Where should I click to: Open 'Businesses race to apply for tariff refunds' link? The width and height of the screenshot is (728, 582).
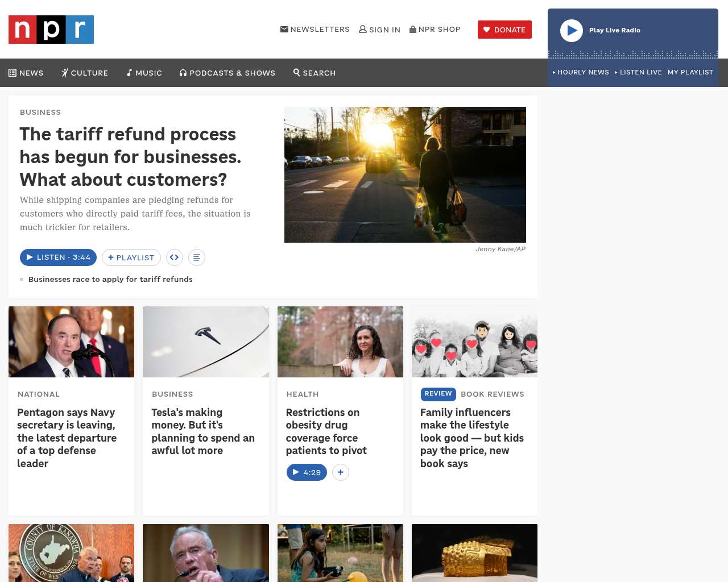pos(110,279)
